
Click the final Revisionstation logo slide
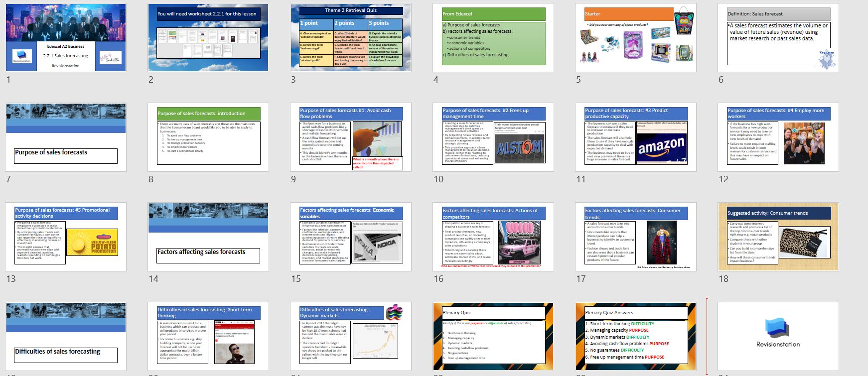point(778,337)
